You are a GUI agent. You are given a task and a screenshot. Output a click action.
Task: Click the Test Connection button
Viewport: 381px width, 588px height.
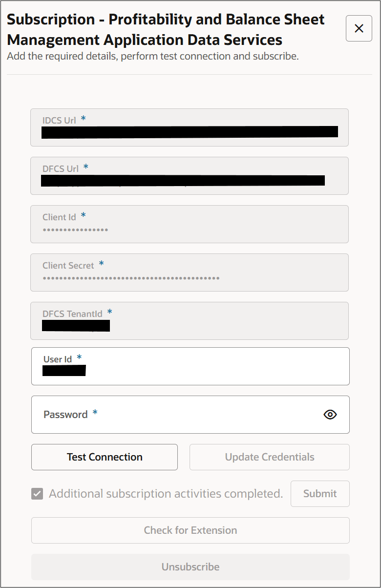(104, 457)
